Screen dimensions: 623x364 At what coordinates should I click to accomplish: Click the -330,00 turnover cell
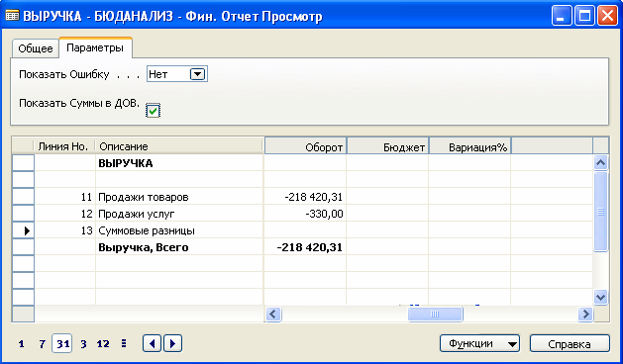305,214
